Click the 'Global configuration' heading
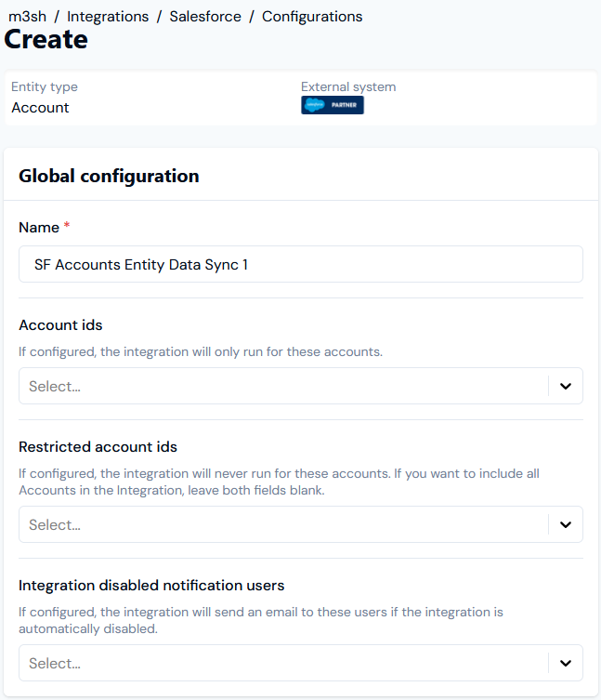 pyautogui.click(x=109, y=176)
